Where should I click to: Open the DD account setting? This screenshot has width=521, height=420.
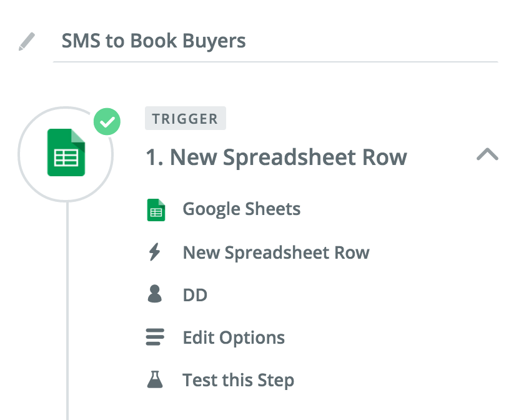(195, 294)
